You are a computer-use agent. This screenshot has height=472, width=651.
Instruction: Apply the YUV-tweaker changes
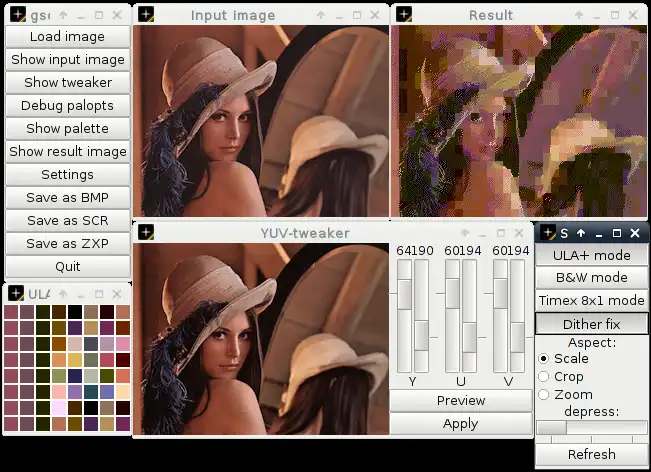tap(461, 423)
